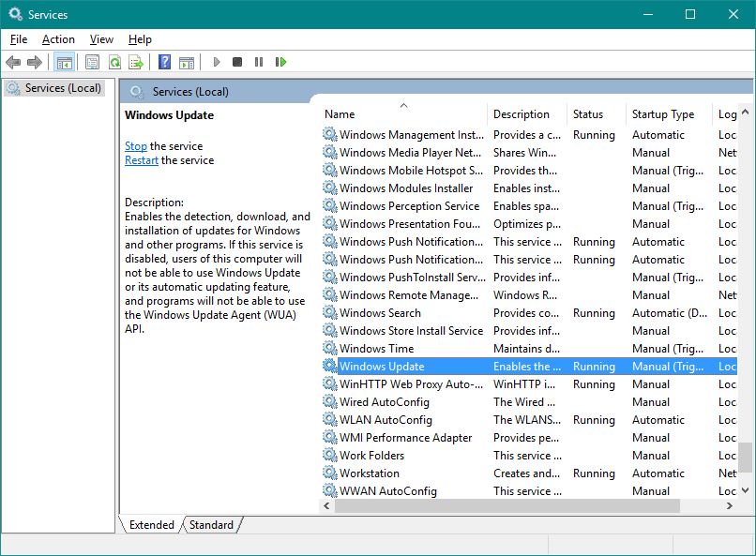
Task: Sort by the Status column header
Action: click(x=597, y=114)
